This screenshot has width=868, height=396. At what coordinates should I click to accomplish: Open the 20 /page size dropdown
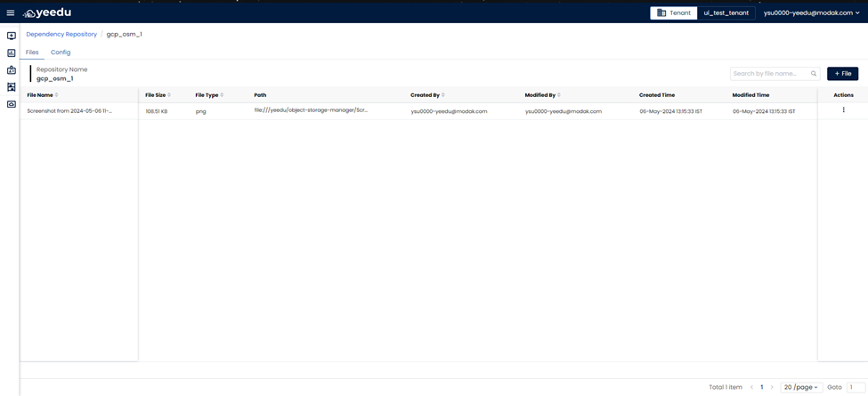coord(801,388)
